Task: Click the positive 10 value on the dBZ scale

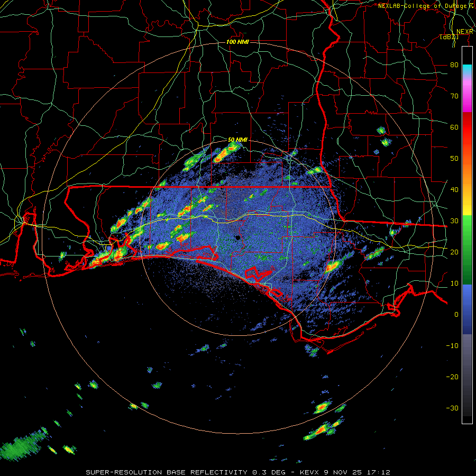Action: point(454,283)
